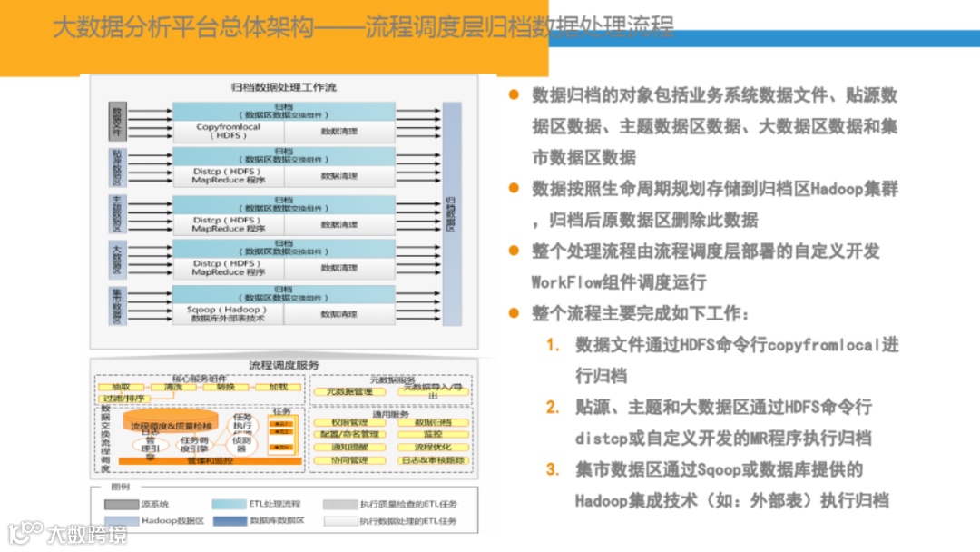Viewport: 980px width, 552px height.
Task: Click the 执行质量检查的ETL任务 legend swatch
Action: (x=340, y=504)
